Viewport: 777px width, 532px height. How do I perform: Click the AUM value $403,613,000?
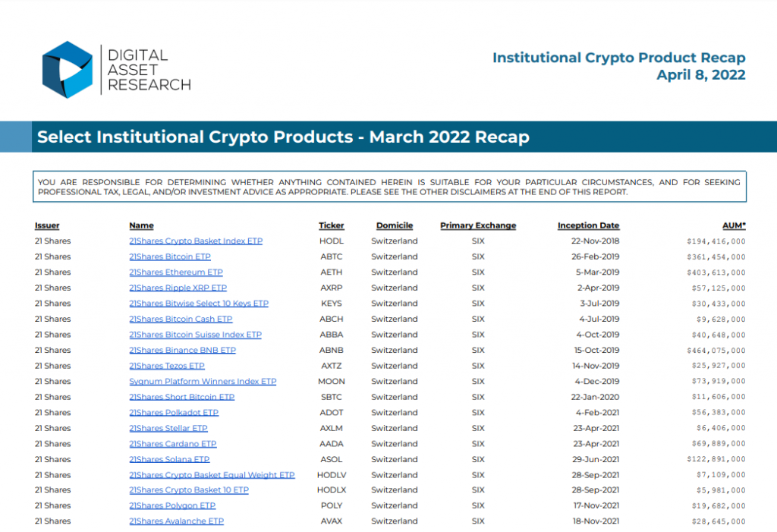[716, 272]
